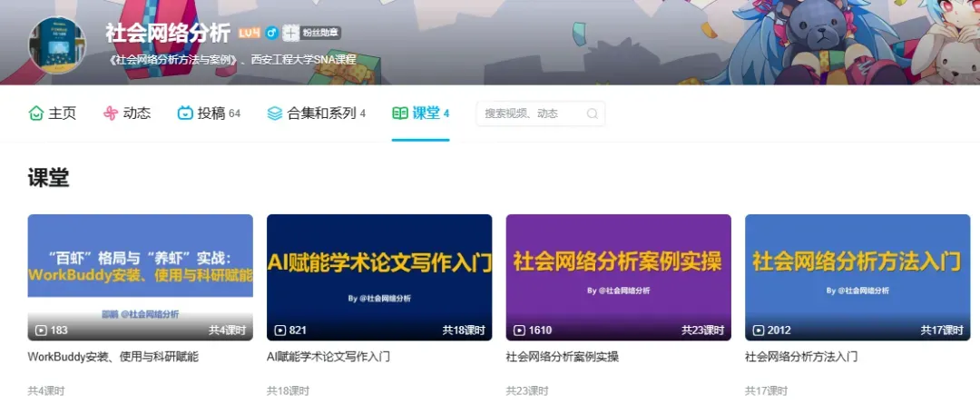
Task: Click the 共18课时 overlay on the AI赋能 thumbnail
Action: tap(464, 330)
